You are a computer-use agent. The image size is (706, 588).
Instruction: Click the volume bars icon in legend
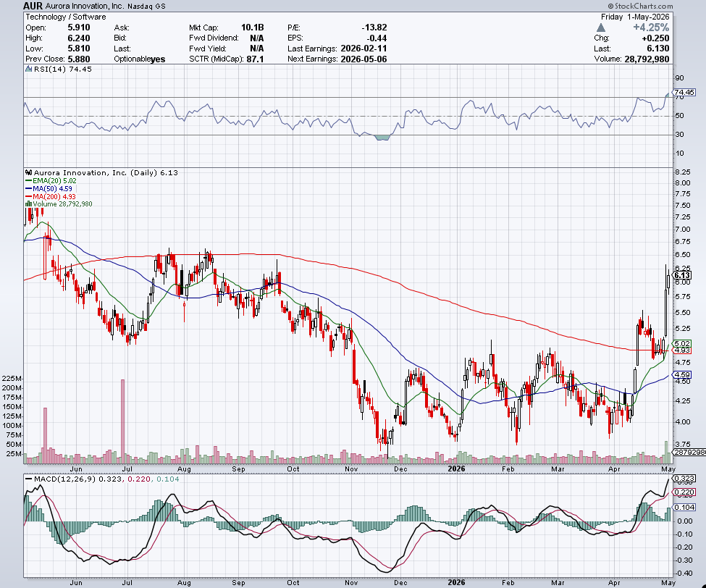tap(28, 204)
